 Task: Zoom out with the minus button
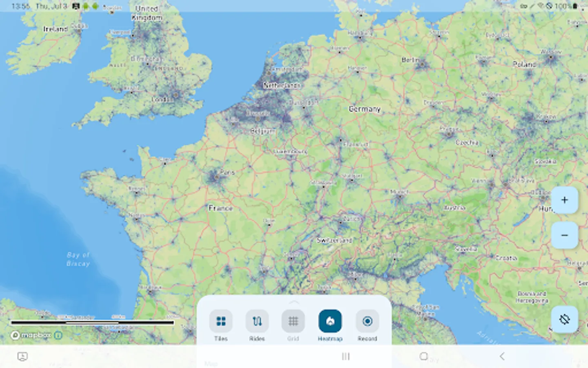[565, 235]
